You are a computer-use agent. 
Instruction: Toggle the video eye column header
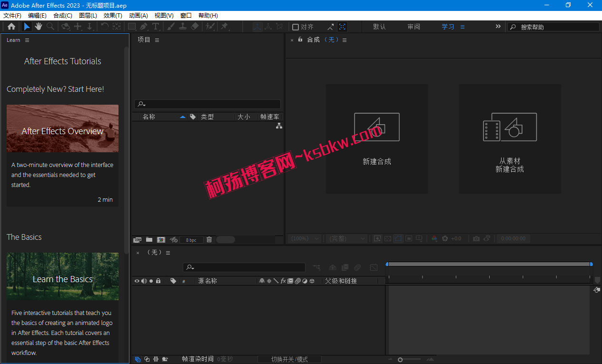pos(137,281)
